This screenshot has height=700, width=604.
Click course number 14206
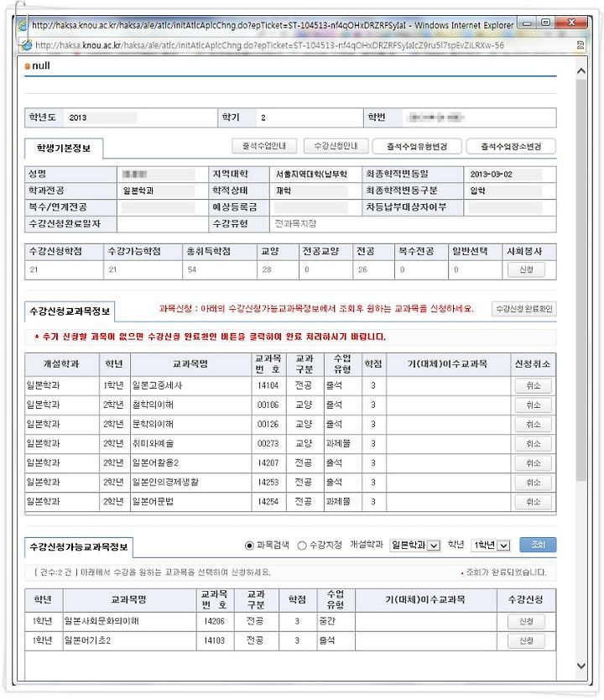[x=214, y=621]
